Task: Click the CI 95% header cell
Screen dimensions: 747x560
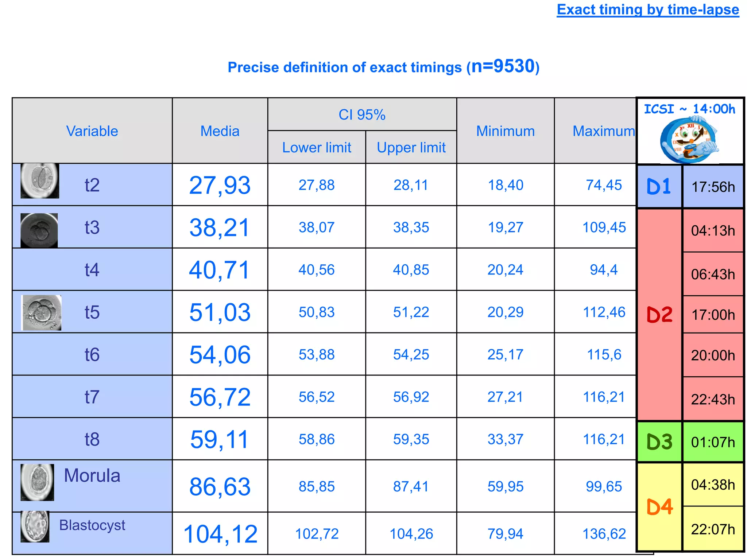Action: [362, 115]
